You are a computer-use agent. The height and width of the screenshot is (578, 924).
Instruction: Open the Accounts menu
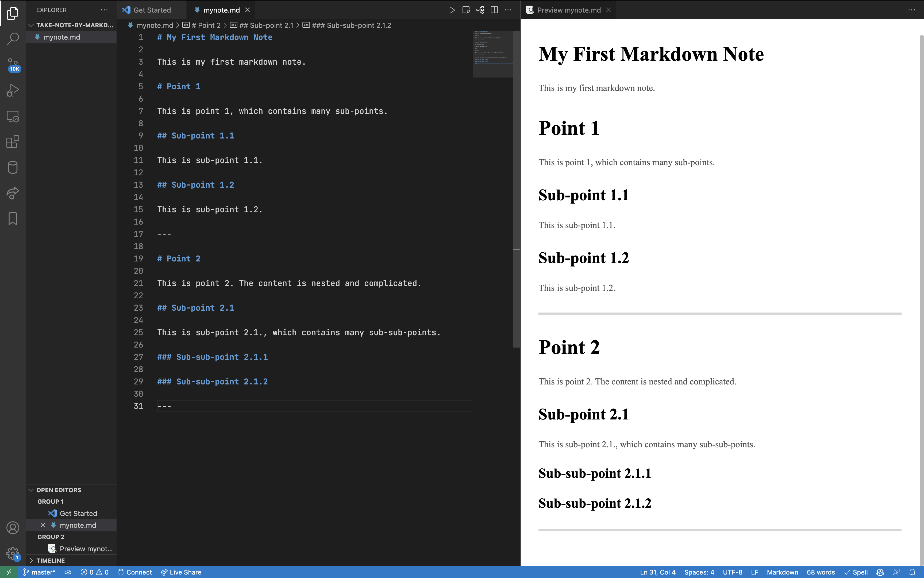coord(13,527)
